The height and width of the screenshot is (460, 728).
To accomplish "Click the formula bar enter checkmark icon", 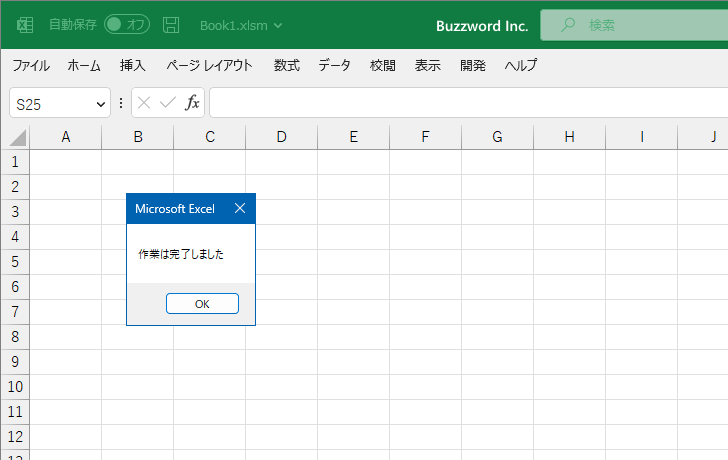I will [168, 103].
